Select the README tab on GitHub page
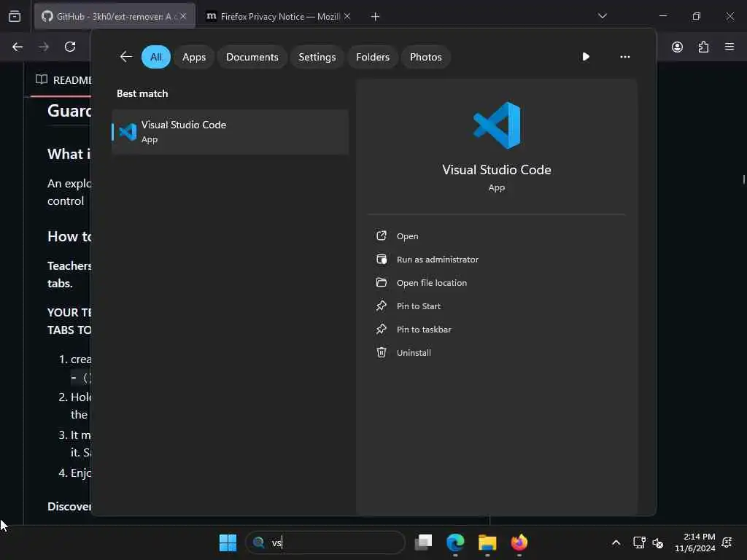Screen dimensions: 747x560 tap(63, 80)
